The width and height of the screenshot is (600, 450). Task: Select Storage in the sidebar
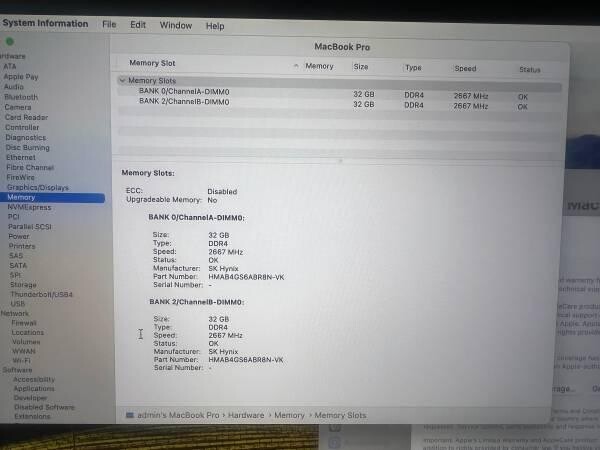pyautogui.click(x=23, y=285)
